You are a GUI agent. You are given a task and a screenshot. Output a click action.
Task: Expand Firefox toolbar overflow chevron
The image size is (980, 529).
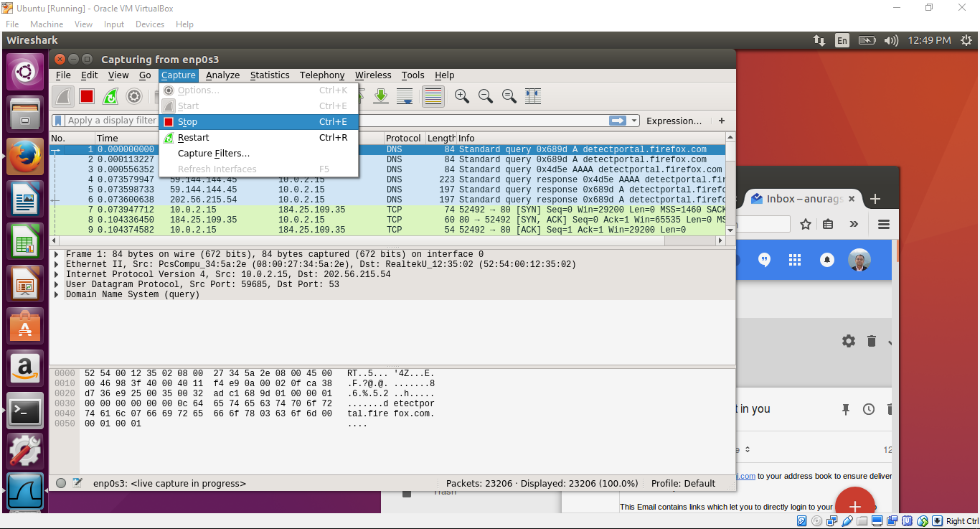tap(853, 225)
